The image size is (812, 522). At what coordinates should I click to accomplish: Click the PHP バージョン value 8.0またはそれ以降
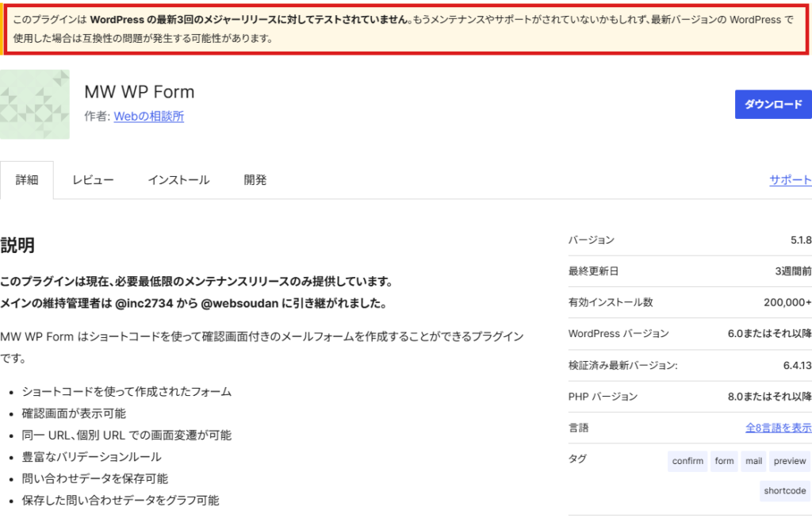click(x=769, y=397)
